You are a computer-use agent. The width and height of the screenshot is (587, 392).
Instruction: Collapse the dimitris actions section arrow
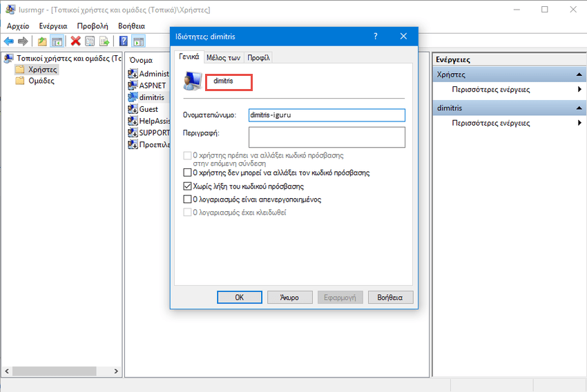[x=579, y=108]
